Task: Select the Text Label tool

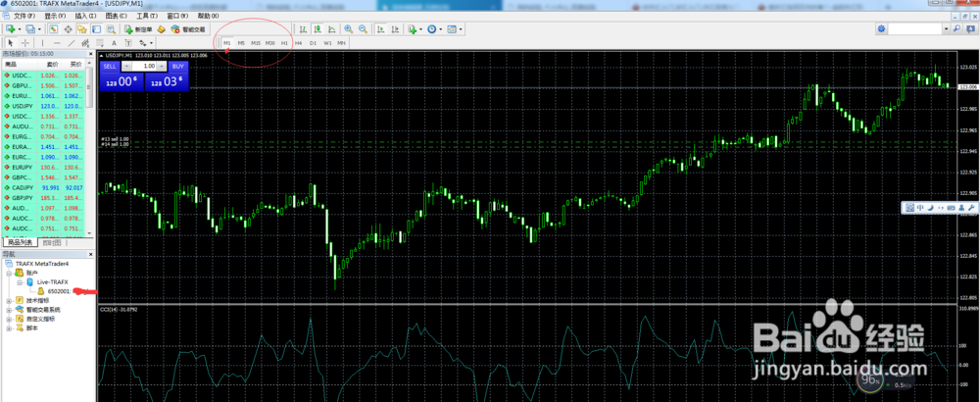Action: (128, 43)
